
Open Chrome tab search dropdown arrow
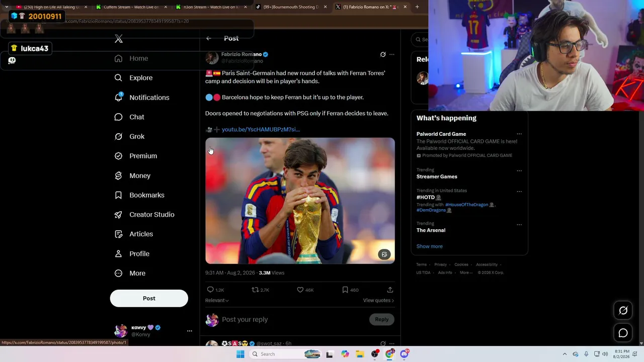click(6, 7)
